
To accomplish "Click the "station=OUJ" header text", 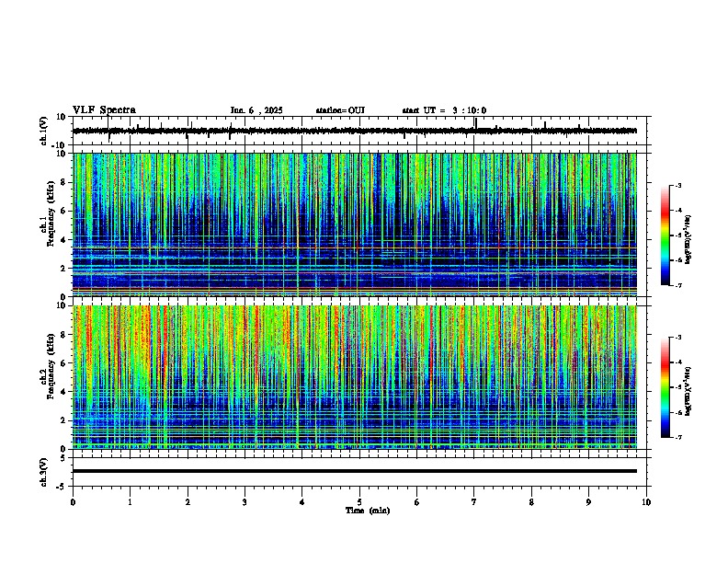I will point(340,110).
